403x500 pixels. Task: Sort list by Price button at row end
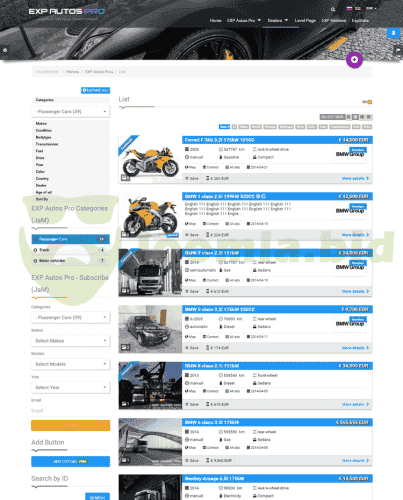(x=367, y=127)
